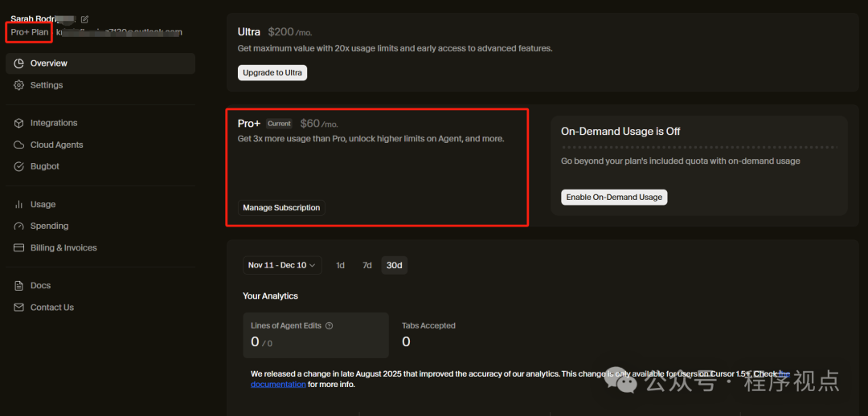Select the 30d time range
This screenshot has width=868, height=416.
394,266
